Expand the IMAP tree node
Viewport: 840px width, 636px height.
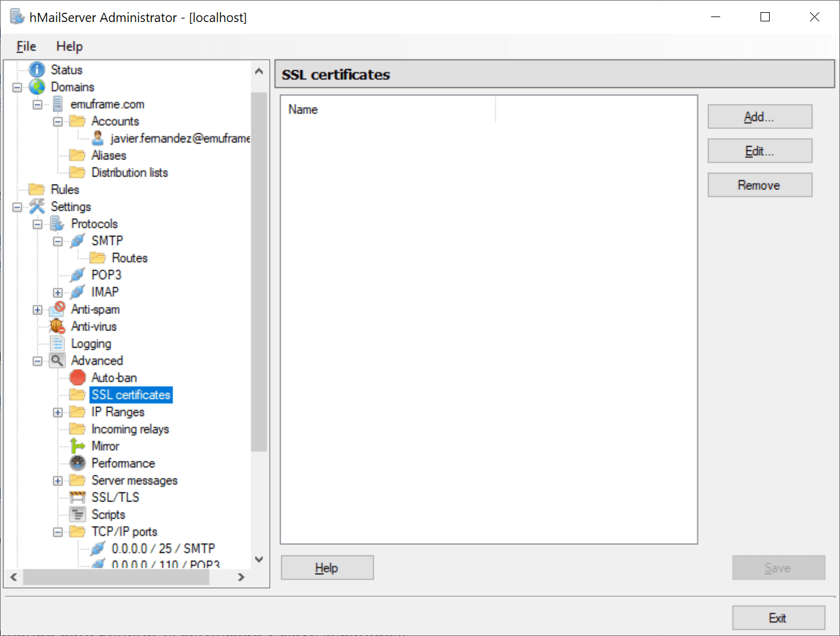pyautogui.click(x=57, y=292)
